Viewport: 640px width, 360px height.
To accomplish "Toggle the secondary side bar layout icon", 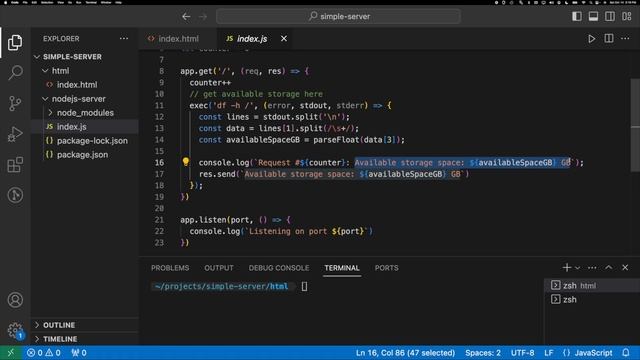I will [610, 16].
